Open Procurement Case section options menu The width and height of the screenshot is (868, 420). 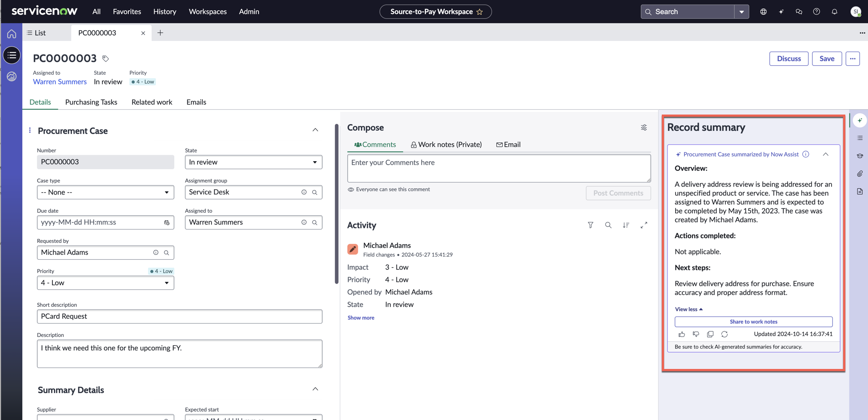tap(30, 131)
